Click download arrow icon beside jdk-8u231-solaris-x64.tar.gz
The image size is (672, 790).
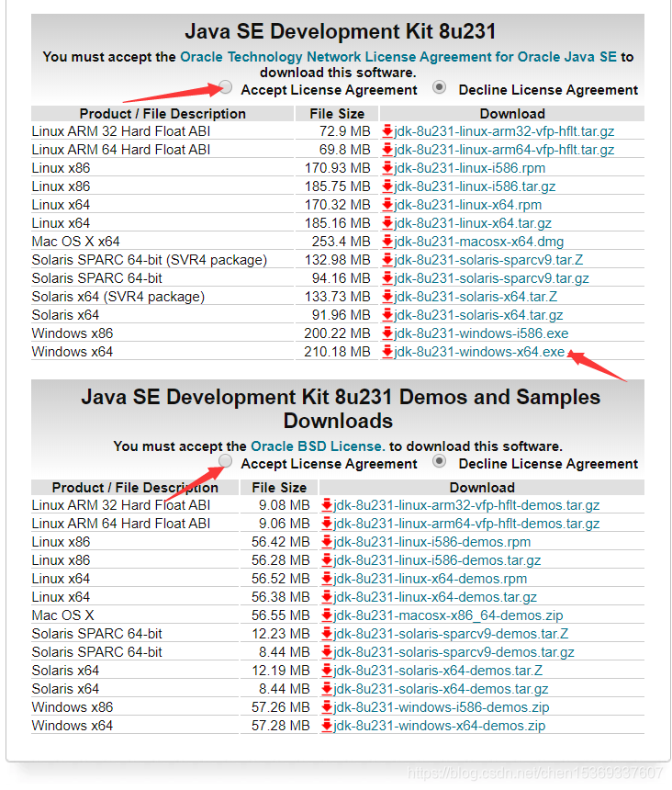[x=387, y=315]
